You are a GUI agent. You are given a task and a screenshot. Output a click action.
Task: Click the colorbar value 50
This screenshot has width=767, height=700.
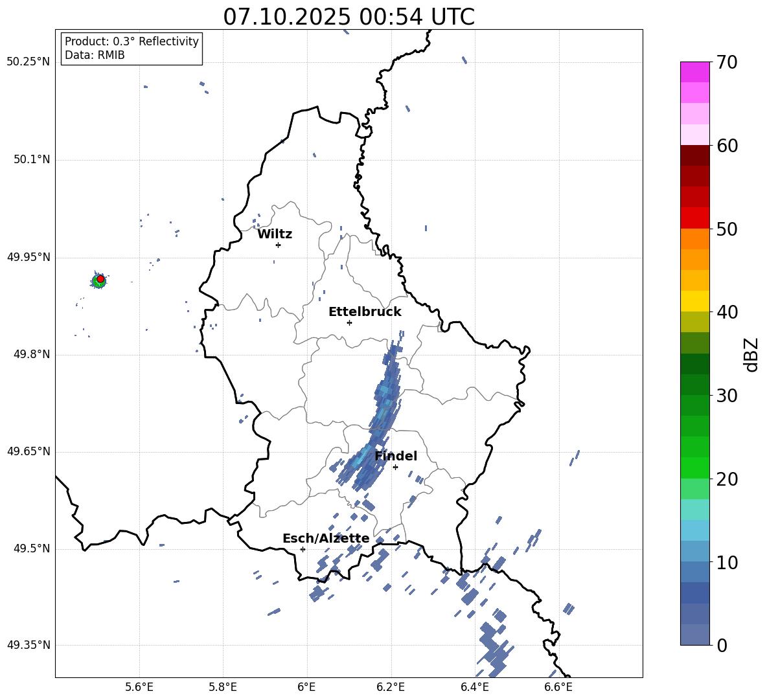tap(727, 229)
